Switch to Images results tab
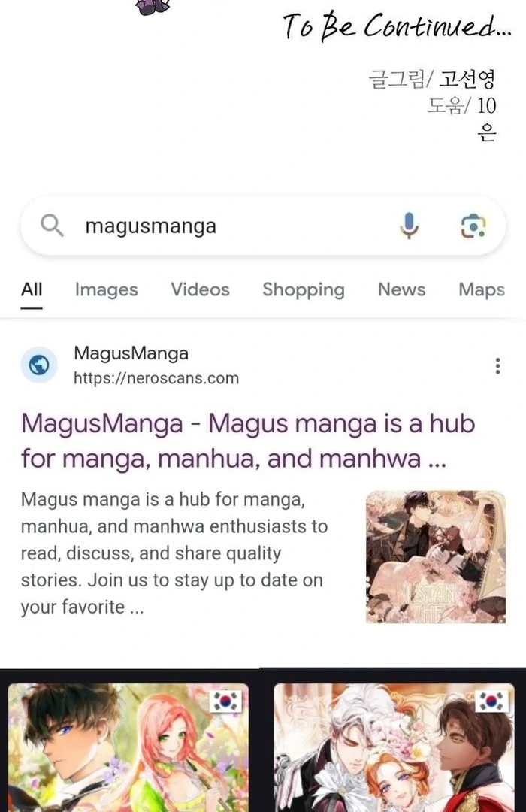Viewport: 526px width, 812px height. click(x=107, y=289)
